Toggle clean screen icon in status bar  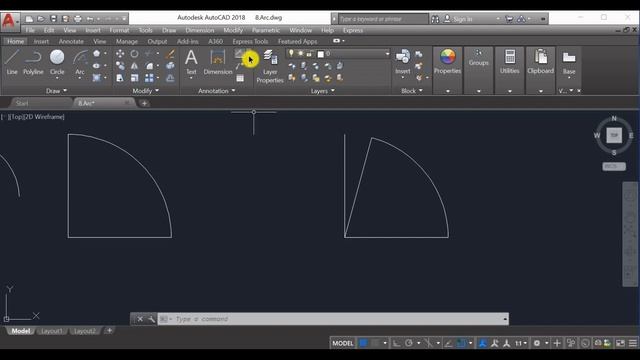tap(620, 343)
